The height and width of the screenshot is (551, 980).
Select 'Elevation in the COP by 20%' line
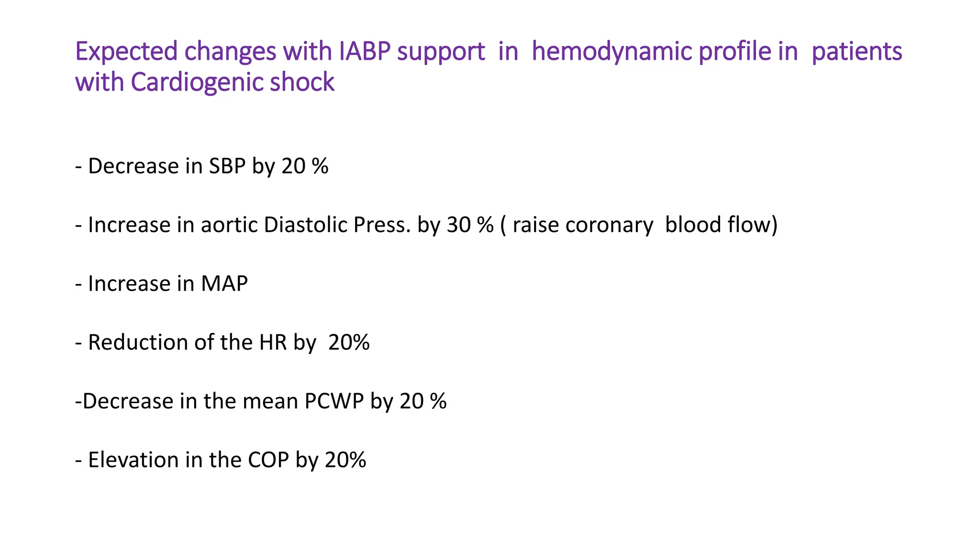tap(220, 460)
